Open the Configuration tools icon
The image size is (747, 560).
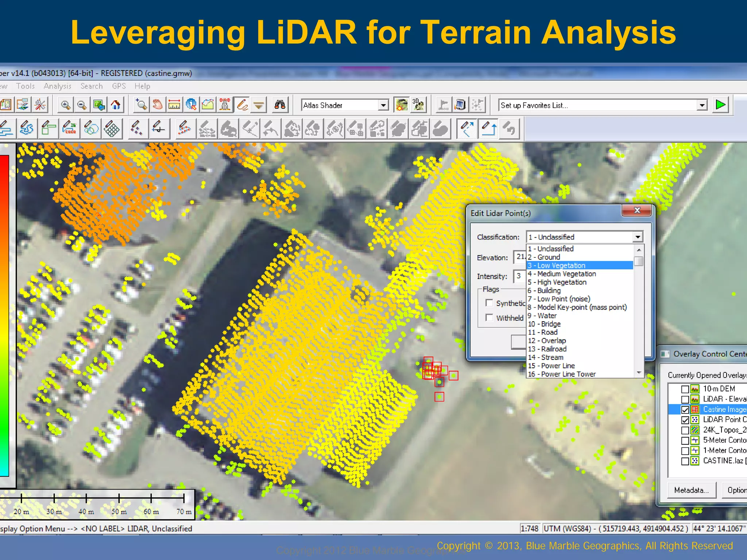click(x=40, y=105)
